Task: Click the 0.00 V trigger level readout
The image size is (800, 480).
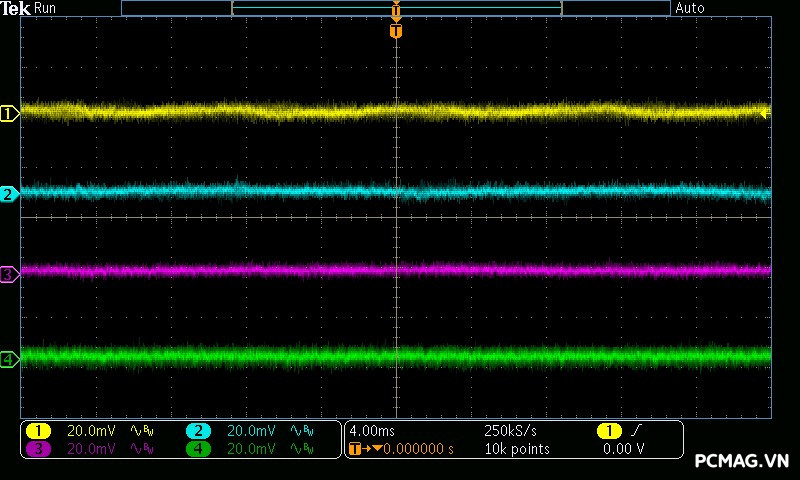Action: pyautogui.click(x=623, y=449)
